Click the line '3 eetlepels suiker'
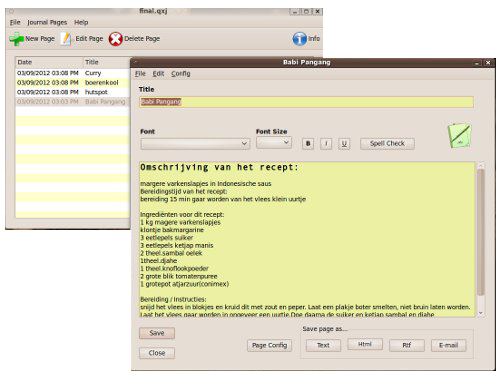500x381 pixels. click(x=167, y=238)
